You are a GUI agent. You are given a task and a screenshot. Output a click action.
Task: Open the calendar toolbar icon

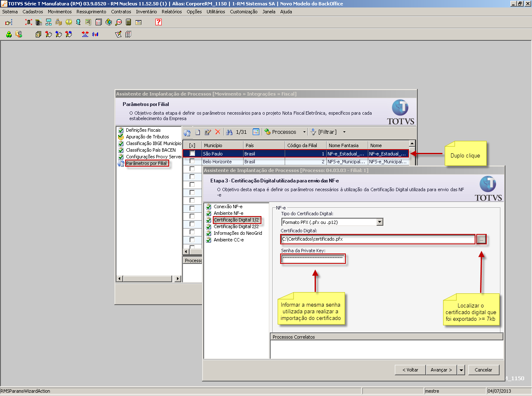point(138,22)
